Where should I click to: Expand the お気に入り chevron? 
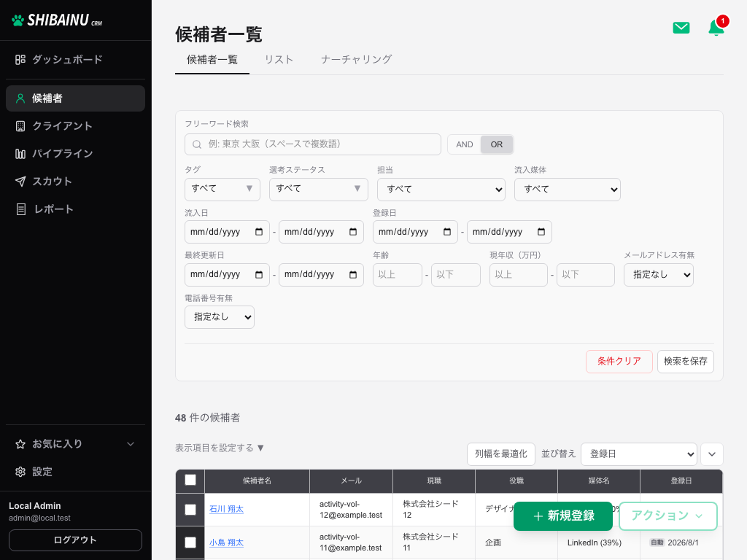[131, 444]
